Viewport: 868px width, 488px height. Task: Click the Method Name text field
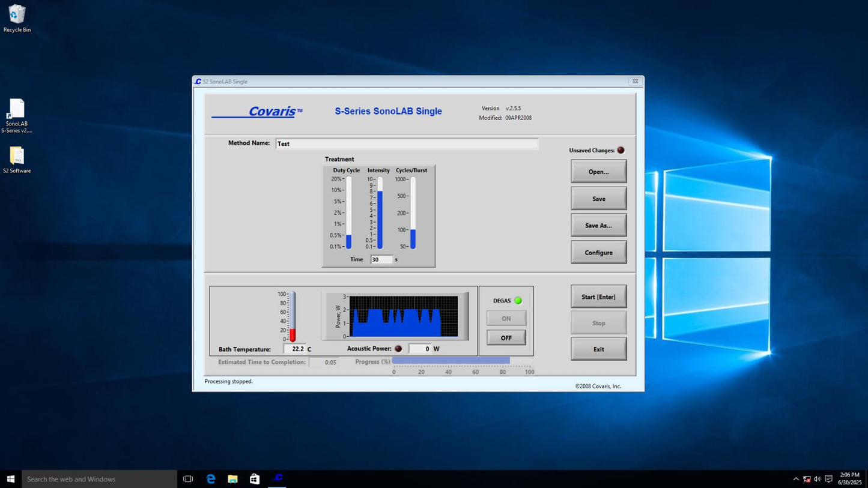(x=407, y=144)
